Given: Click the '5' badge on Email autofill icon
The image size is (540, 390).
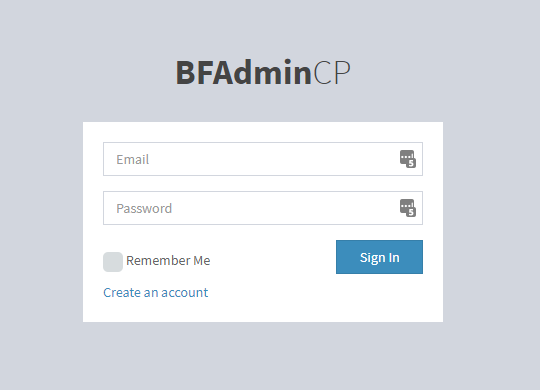Looking at the screenshot, I should coord(411,163).
